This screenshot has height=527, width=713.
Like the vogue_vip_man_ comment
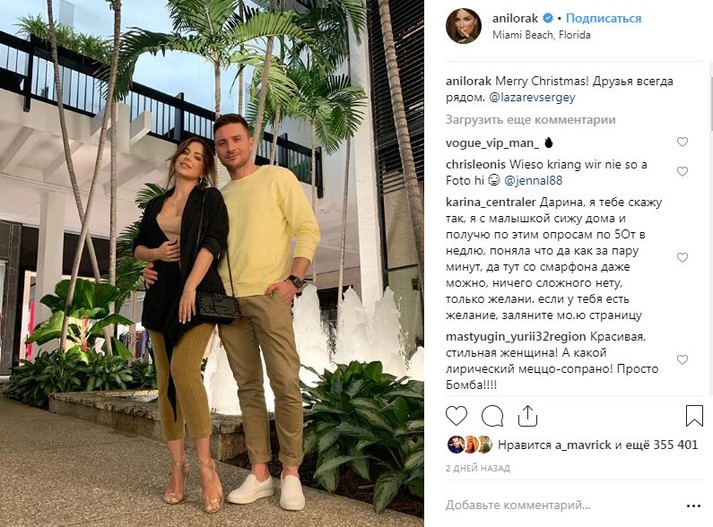click(x=682, y=142)
